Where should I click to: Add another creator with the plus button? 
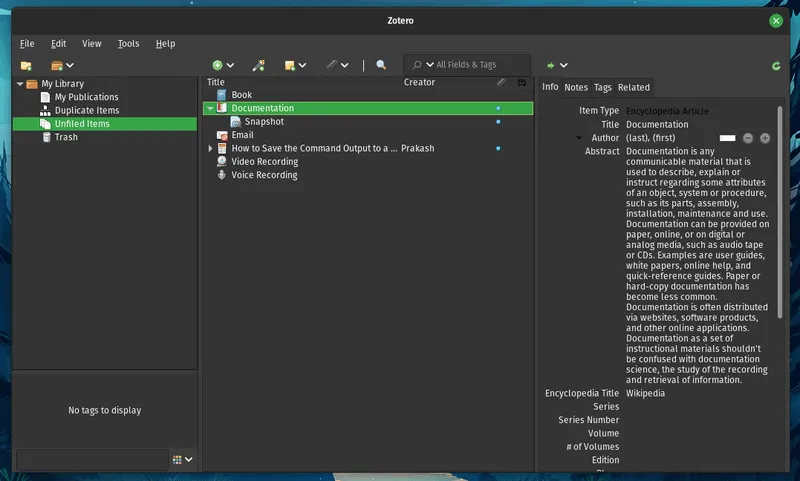click(765, 138)
